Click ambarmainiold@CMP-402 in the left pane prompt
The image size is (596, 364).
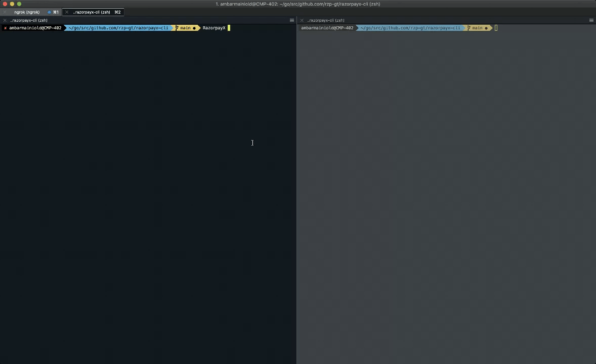[35, 28]
